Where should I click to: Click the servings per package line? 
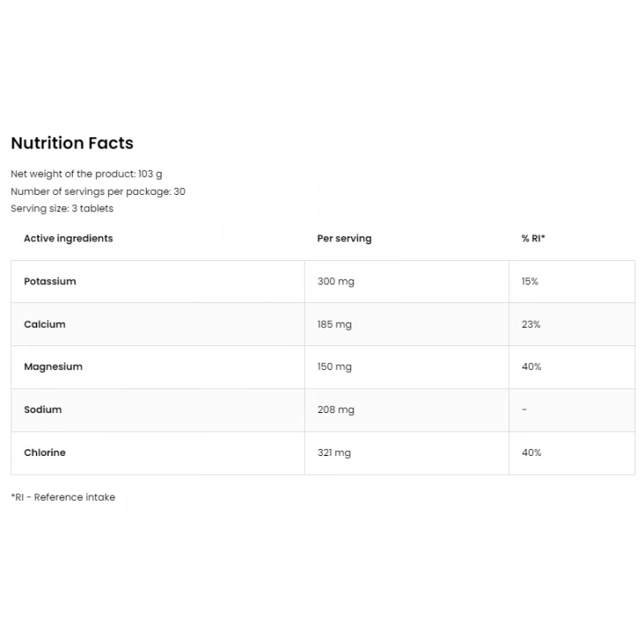[98, 191]
